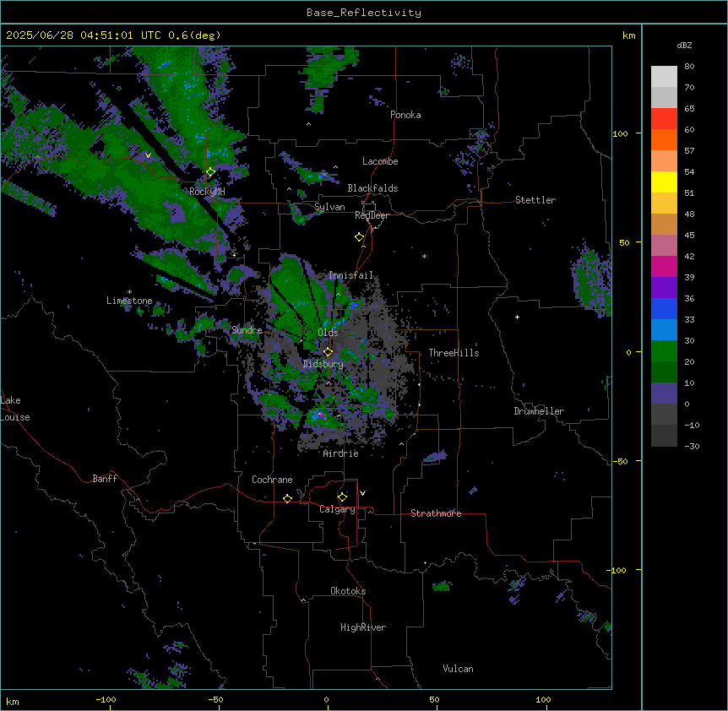This screenshot has width=728, height=711.
Task: Select the Strathmore label
Action: point(436,513)
